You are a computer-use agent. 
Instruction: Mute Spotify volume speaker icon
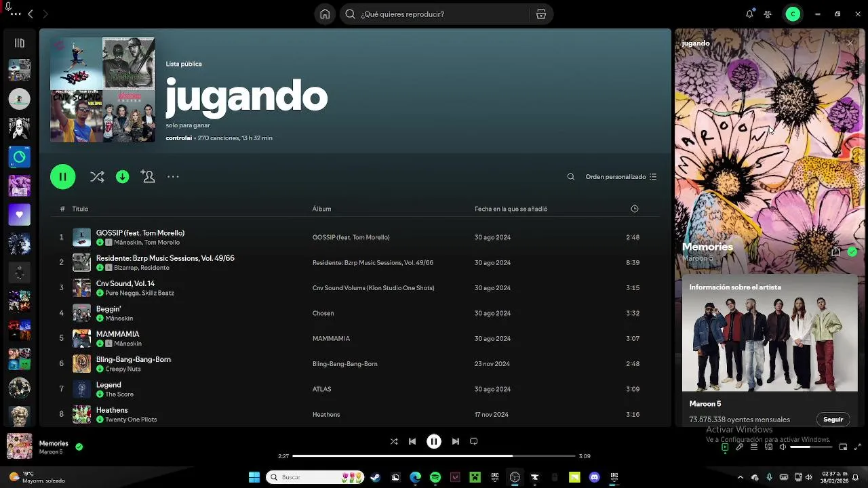pos(783,447)
